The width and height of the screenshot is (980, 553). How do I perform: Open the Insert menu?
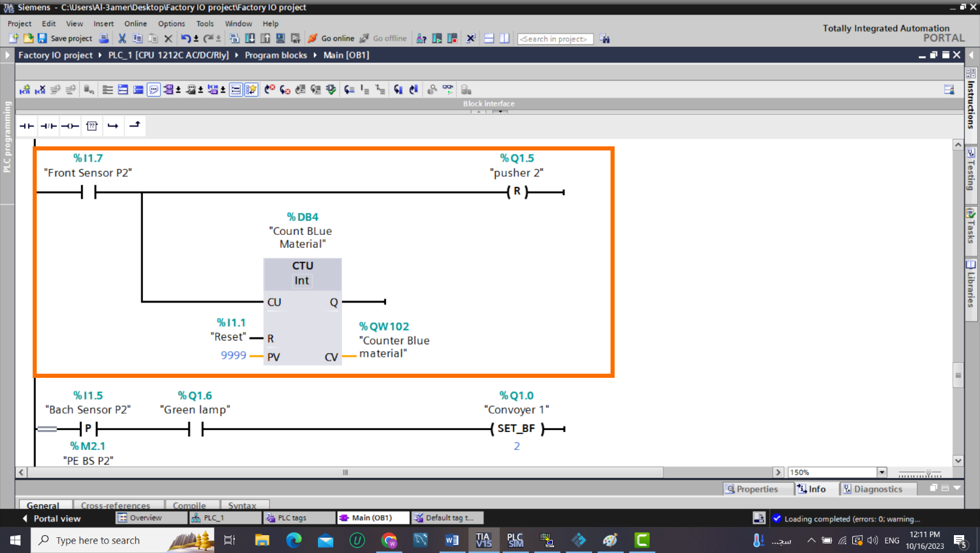[104, 23]
